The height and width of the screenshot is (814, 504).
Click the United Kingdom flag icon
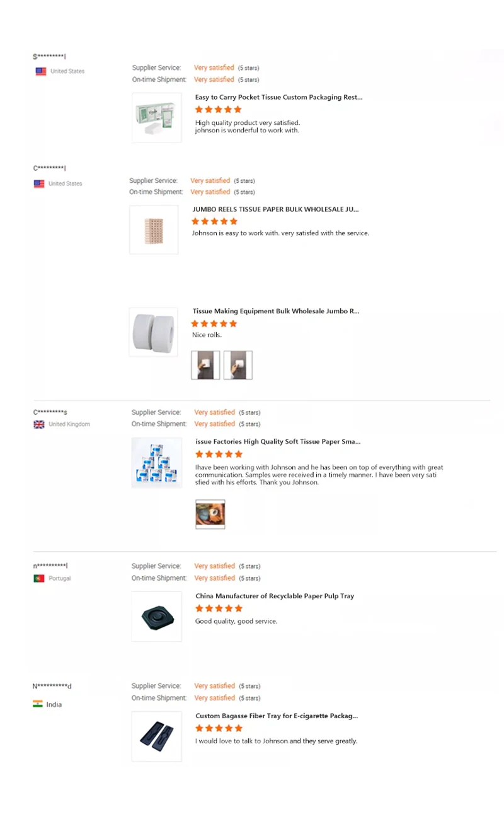[39, 424]
